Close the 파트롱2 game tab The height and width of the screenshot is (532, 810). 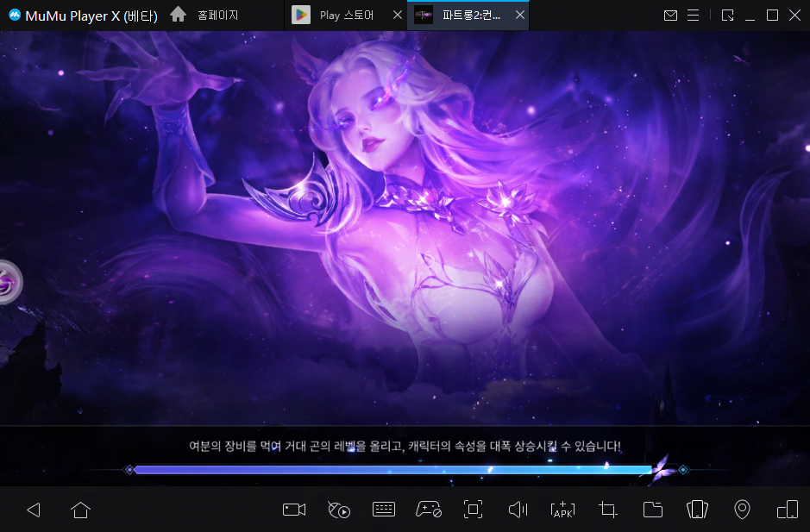pyautogui.click(x=520, y=15)
